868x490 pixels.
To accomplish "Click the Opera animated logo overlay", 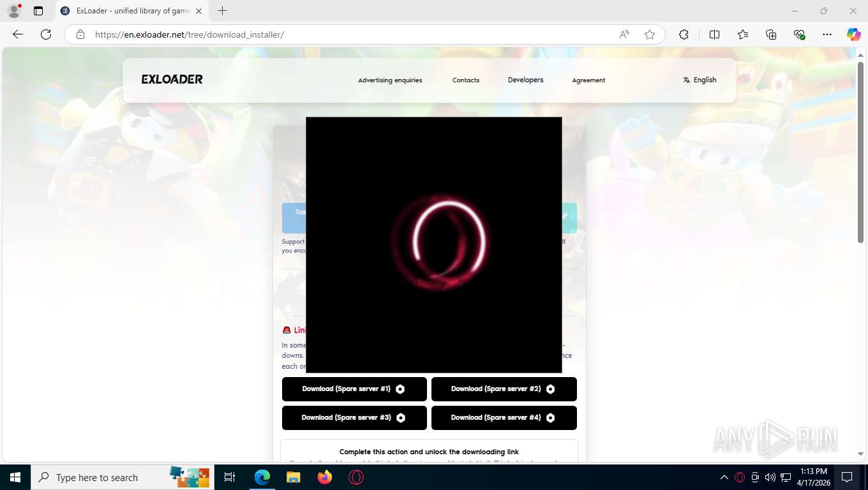I will tap(434, 245).
